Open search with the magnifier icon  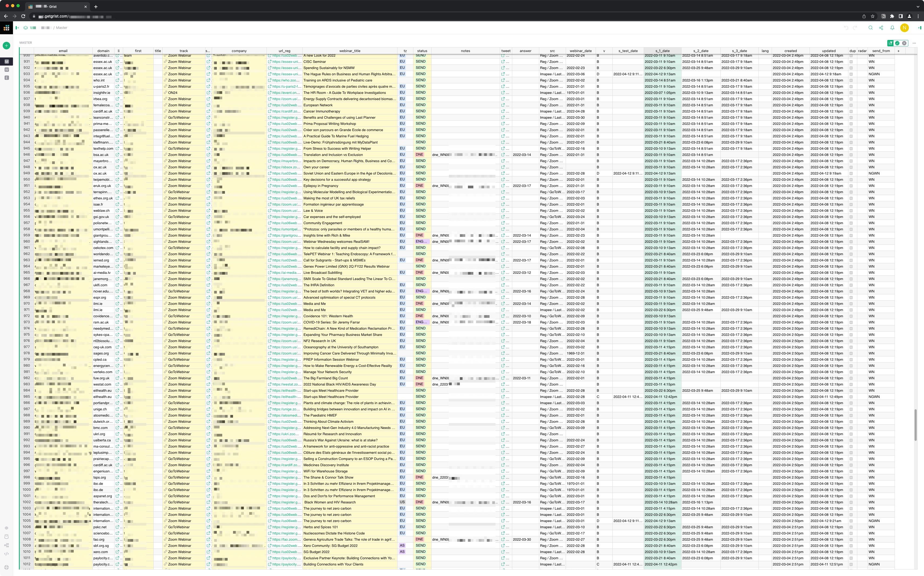tap(871, 28)
